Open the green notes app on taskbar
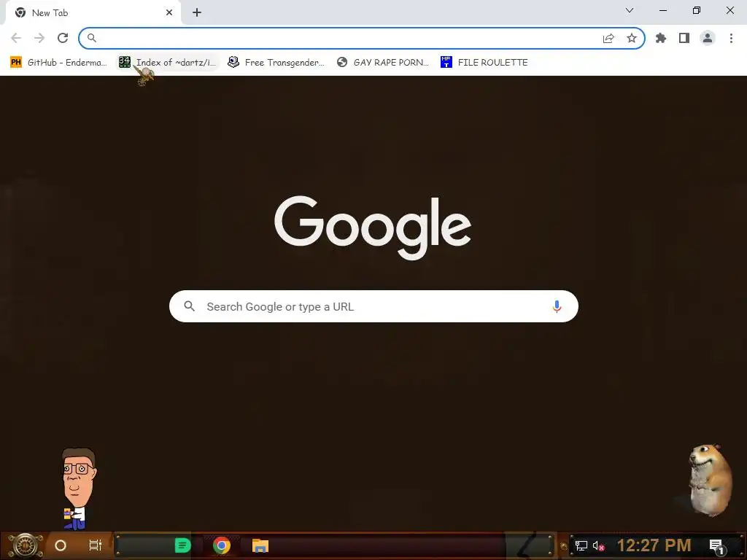The image size is (747, 560). [x=182, y=545]
